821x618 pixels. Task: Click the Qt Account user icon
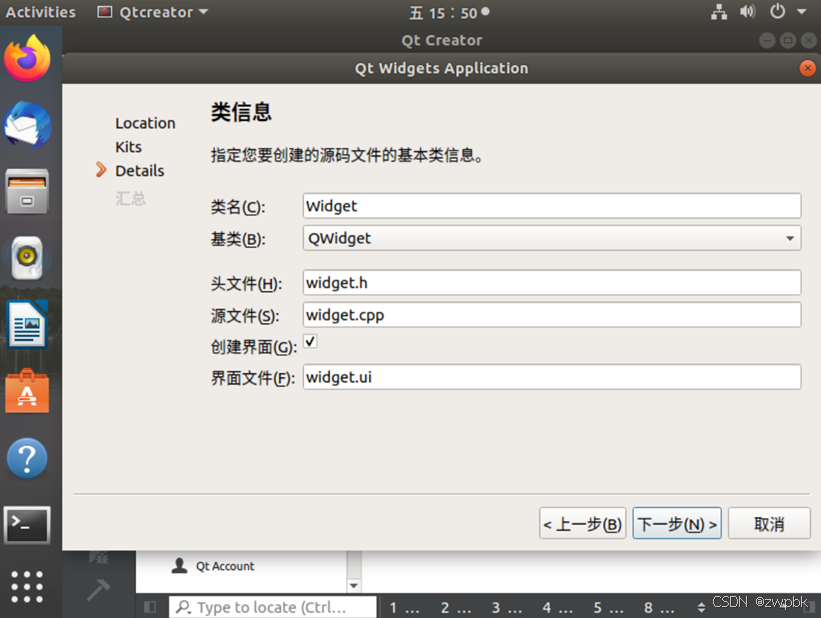pyautogui.click(x=179, y=566)
